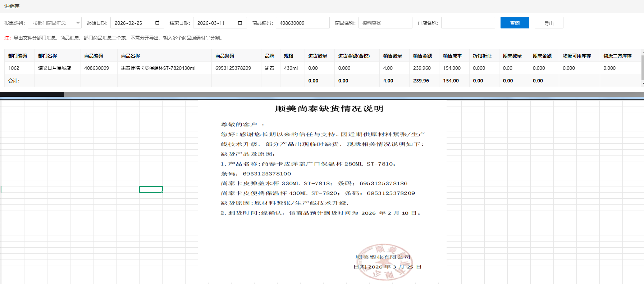Click the empty 门店名称 input field
The image size is (644, 284).
[468, 23]
